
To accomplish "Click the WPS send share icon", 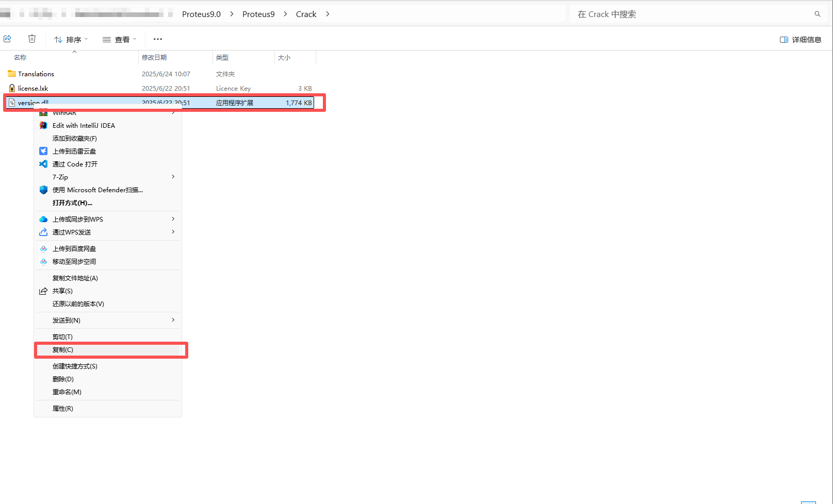I will click(43, 232).
